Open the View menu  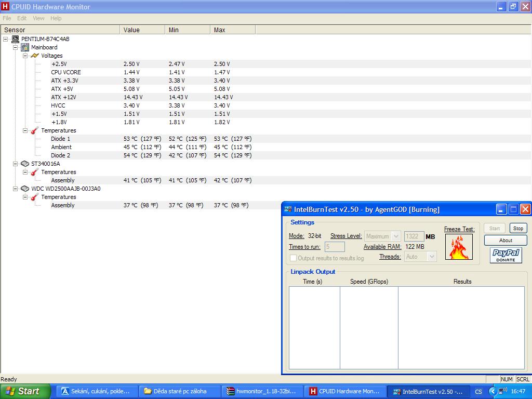[38, 18]
